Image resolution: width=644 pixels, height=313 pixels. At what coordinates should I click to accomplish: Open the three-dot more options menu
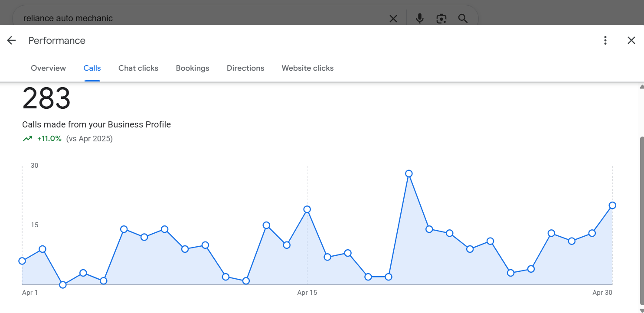605,40
